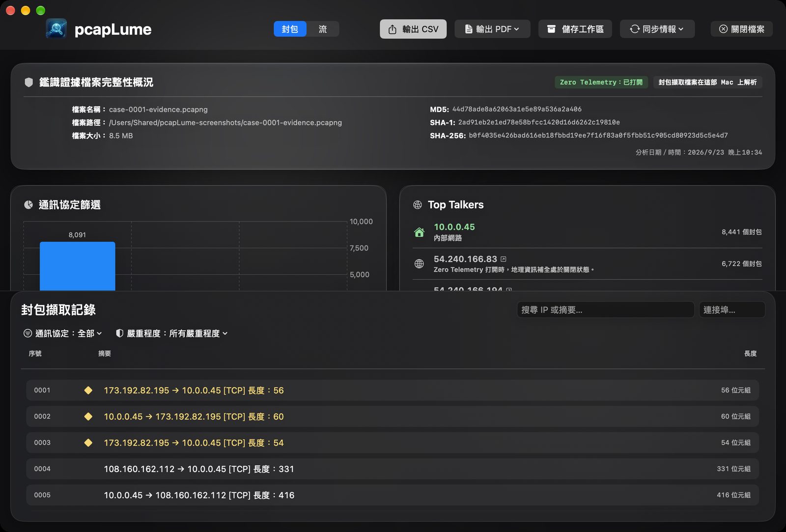Click the yellow diamond marker on packet 0002
The image size is (786, 532).
tap(88, 416)
